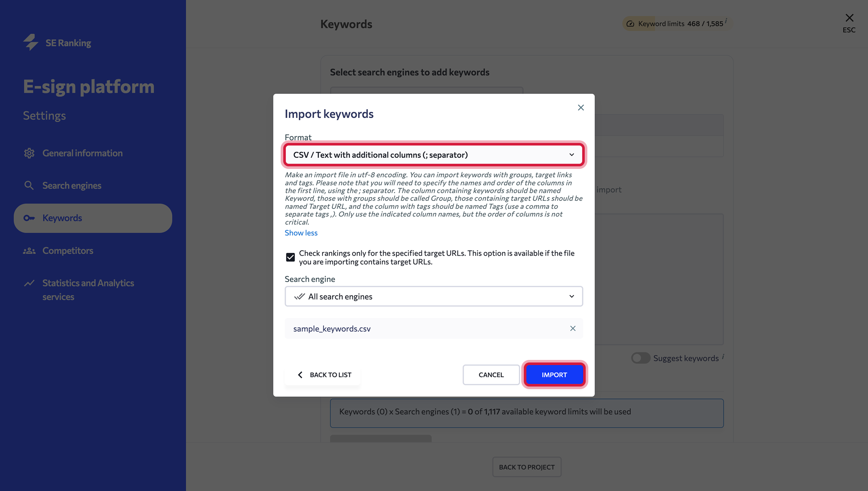Remove sample_keywords.csv with the X icon

(573, 329)
